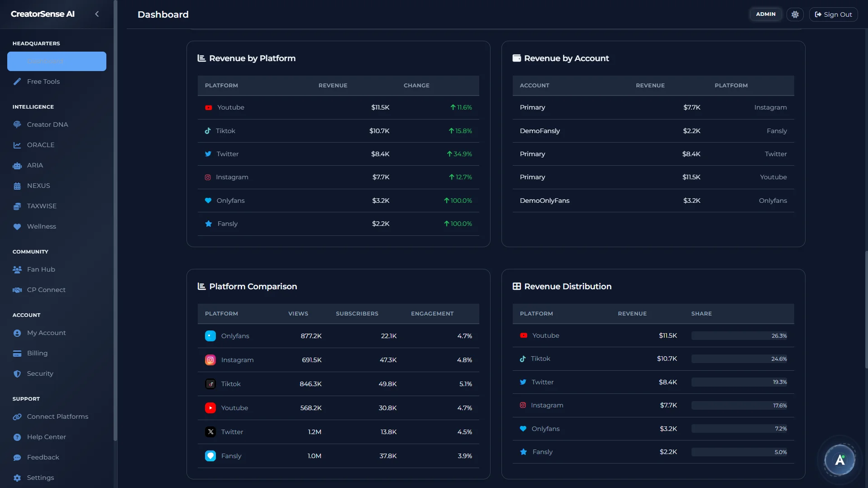This screenshot has width=868, height=488.
Task: Click the ARIA robot icon
Action: tap(17, 166)
